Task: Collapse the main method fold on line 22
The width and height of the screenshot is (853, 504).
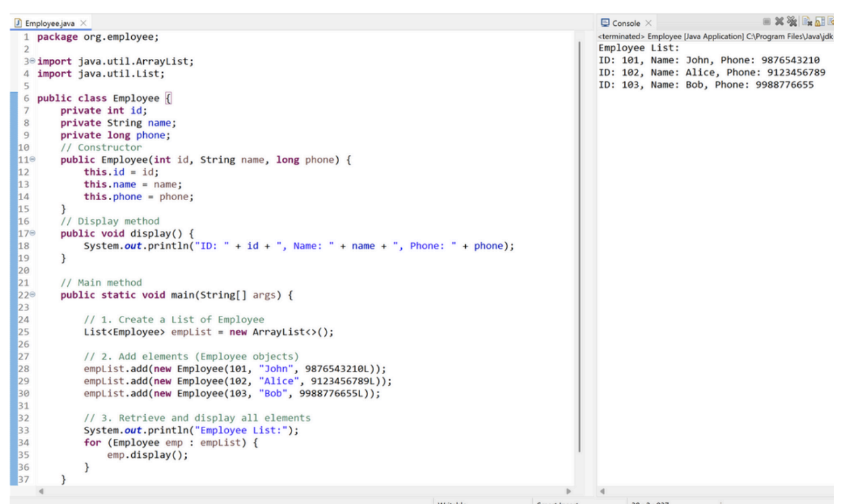Action: [x=31, y=295]
